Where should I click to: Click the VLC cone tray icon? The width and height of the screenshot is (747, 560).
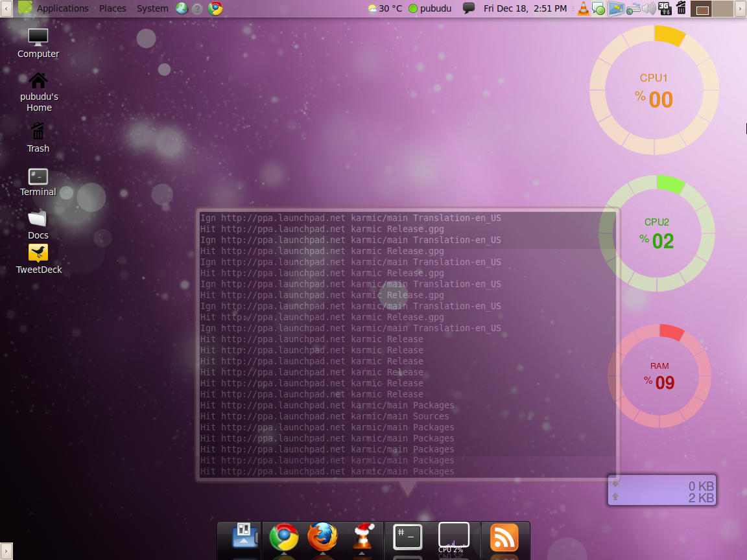pyautogui.click(x=583, y=8)
